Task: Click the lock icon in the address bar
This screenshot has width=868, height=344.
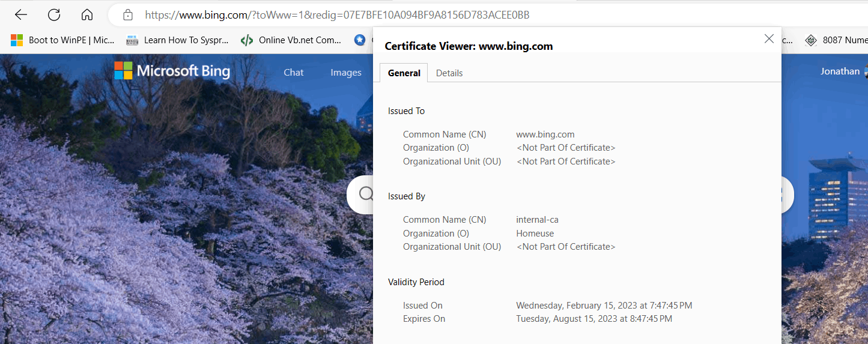Action: click(x=127, y=15)
